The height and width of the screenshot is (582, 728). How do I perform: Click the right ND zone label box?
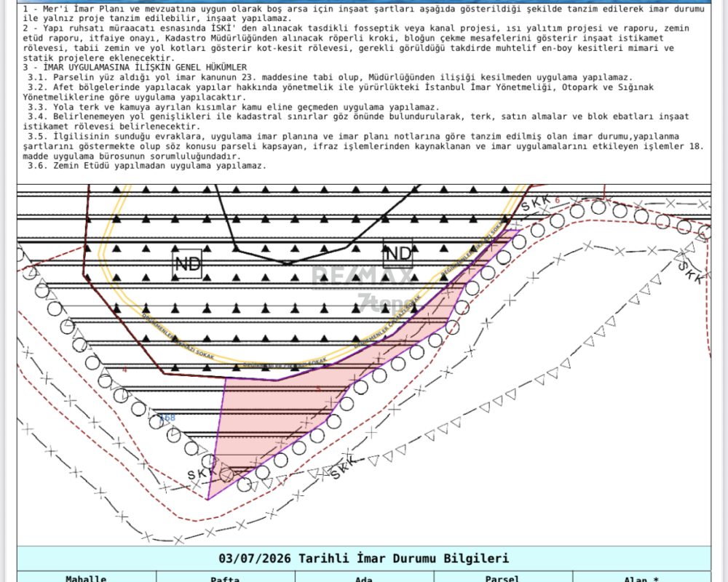tap(398, 253)
